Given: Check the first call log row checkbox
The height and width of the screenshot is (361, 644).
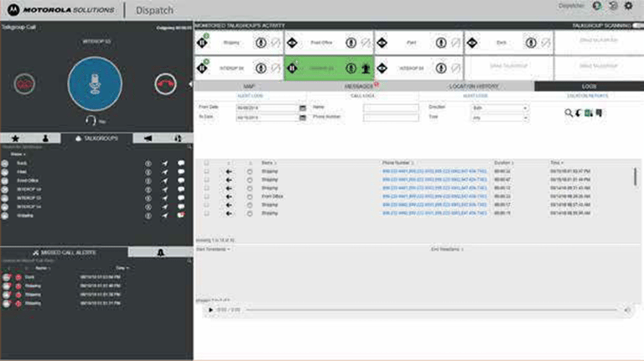Looking at the screenshot, I should [206, 171].
